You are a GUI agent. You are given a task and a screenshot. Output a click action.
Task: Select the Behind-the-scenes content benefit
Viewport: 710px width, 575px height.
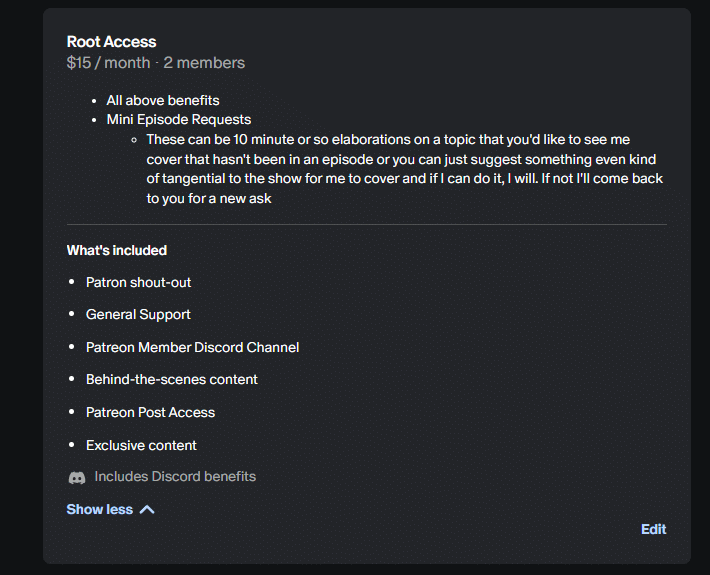pos(171,379)
